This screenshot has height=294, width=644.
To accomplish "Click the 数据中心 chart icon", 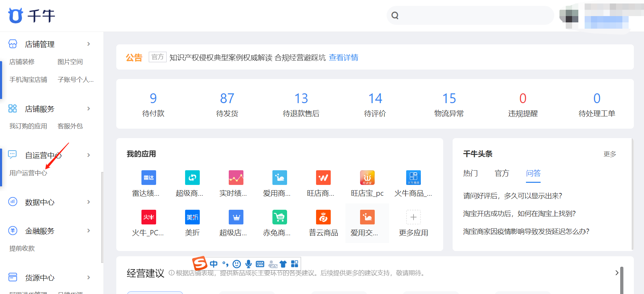I will [x=13, y=201].
